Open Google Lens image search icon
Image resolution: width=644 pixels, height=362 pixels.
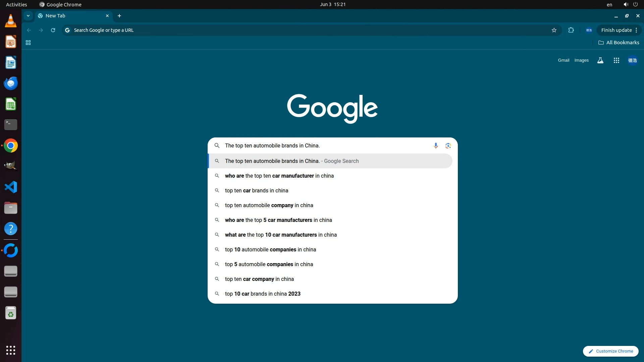[448, 145]
